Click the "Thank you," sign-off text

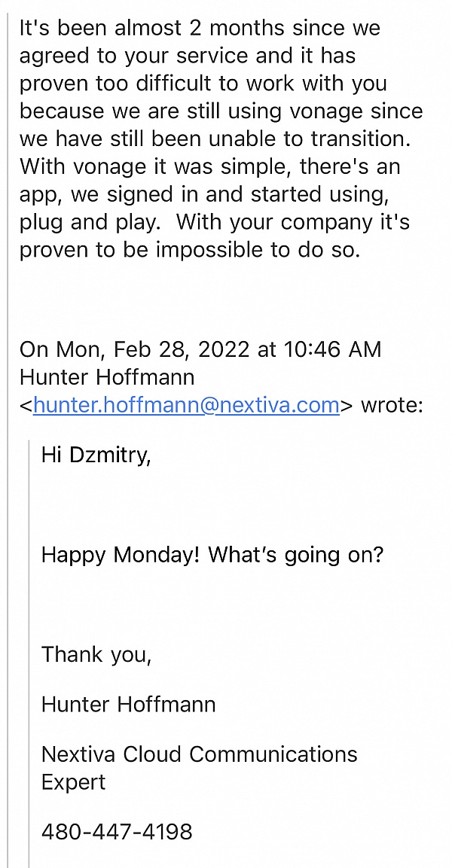point(96,655)
